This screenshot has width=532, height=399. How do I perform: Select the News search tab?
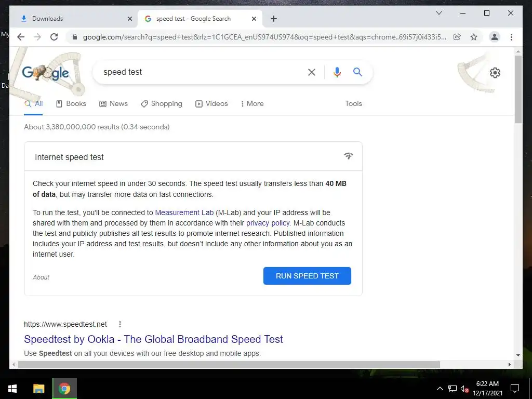pyautogui.click(x=113, y=103)
